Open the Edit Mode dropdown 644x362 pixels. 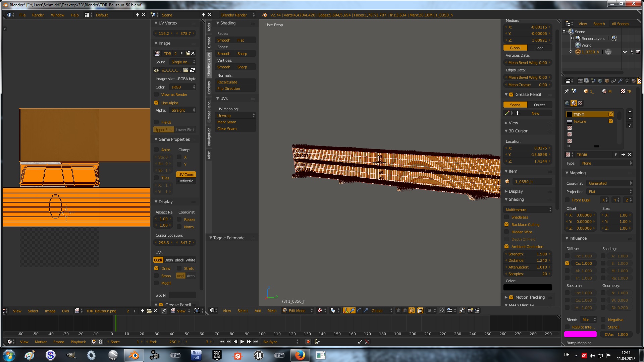tap(297, 310)
